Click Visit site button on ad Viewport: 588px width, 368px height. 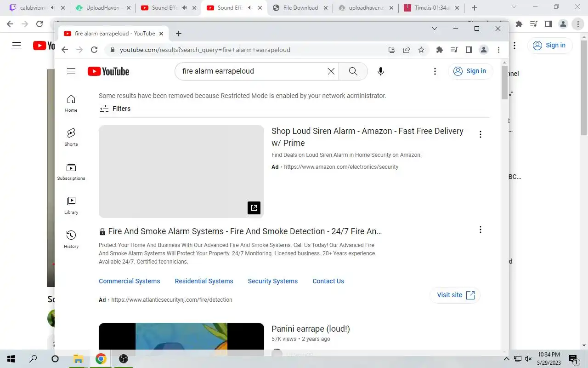coord(455,295)
